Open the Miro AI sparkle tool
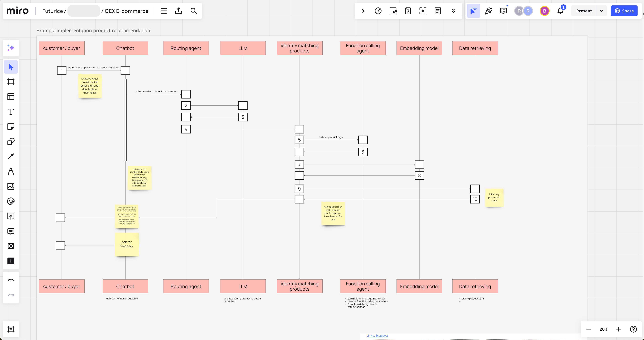 (x=11, y=48)
